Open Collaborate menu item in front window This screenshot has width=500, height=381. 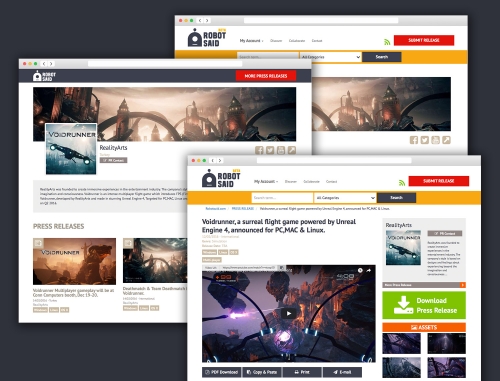pyautogui.click(x=311, y=182)
